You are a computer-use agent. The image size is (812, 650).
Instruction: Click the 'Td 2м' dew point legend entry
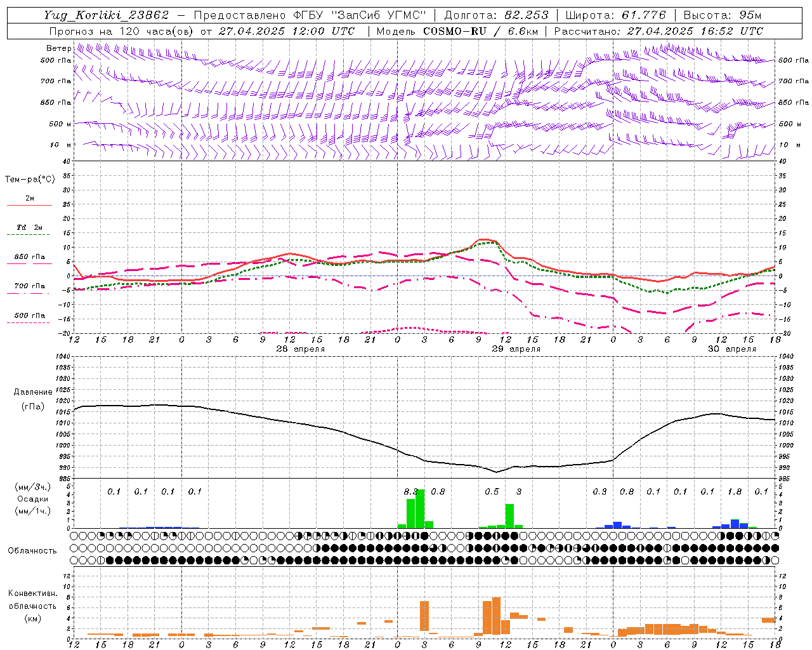coord(30,227)
